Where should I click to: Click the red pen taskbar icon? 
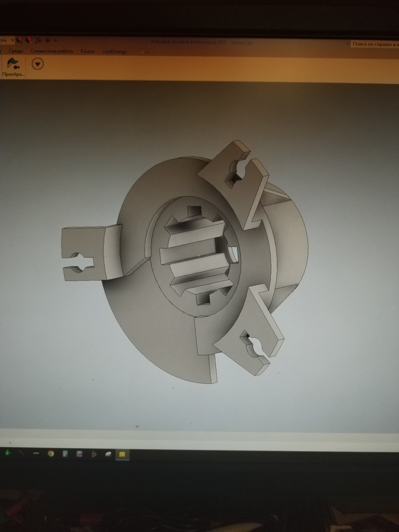(x=22, y=453)
